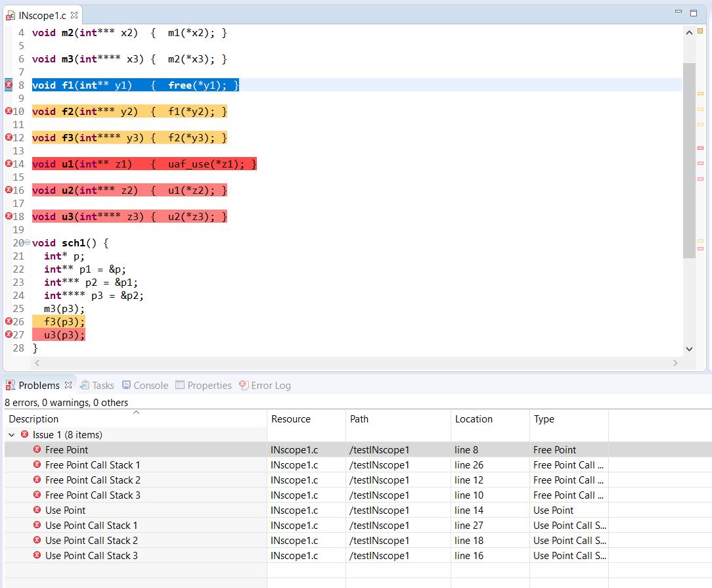Maximize the editor pane
712x588 pixels.
[694, 12]
